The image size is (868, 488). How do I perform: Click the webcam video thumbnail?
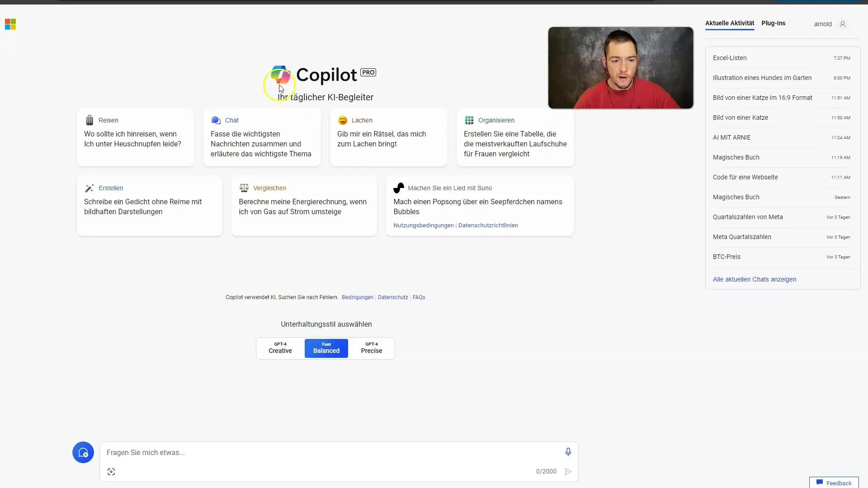[x=620, y=67]
